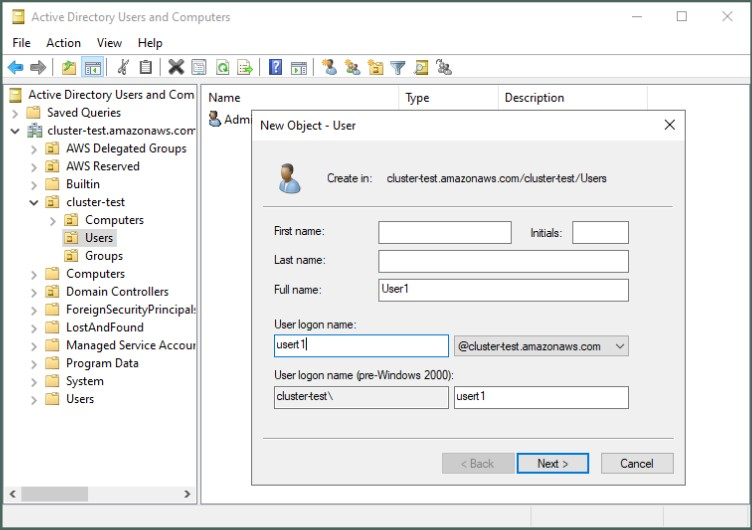Select System in the tree
The image size is (752, 530).
(x=84, y=381)
